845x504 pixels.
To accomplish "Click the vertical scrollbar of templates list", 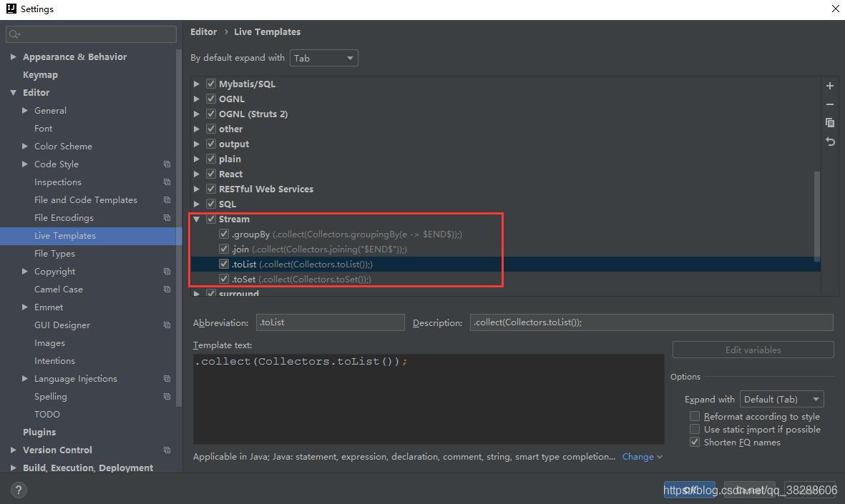I will pos(817,217).
